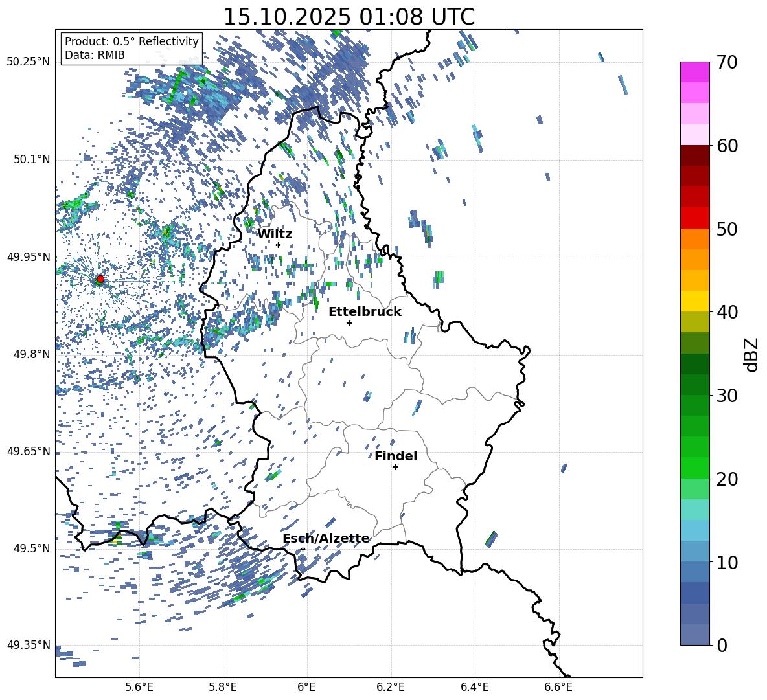Click the Findel city label

[x=396, y=456]
